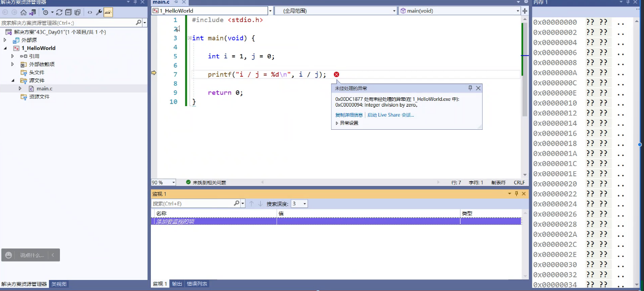The height and width of the screenshot is (291, 644).
Task: Close the unhandled exception popup
Action: 478,88
